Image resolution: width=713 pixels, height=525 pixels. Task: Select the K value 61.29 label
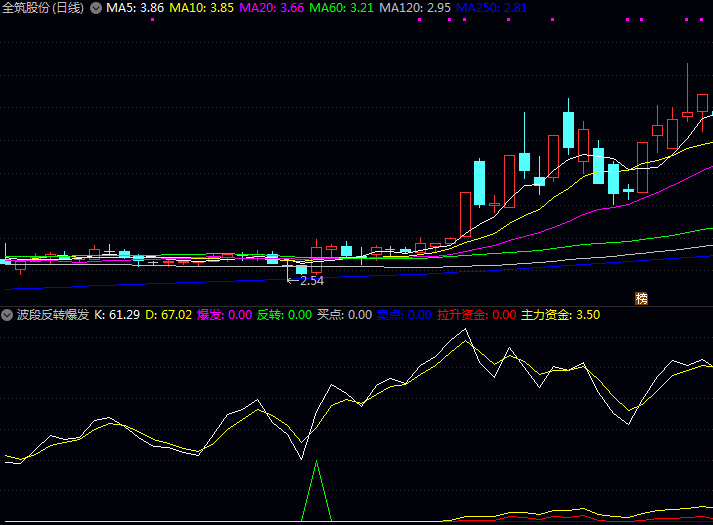click(x=117, y=315)
